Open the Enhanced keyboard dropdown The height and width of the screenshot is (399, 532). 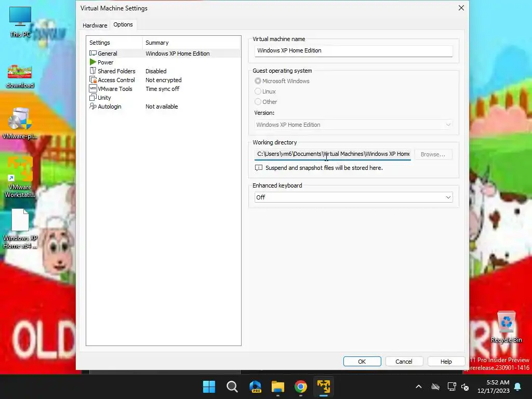coord(353,197)
